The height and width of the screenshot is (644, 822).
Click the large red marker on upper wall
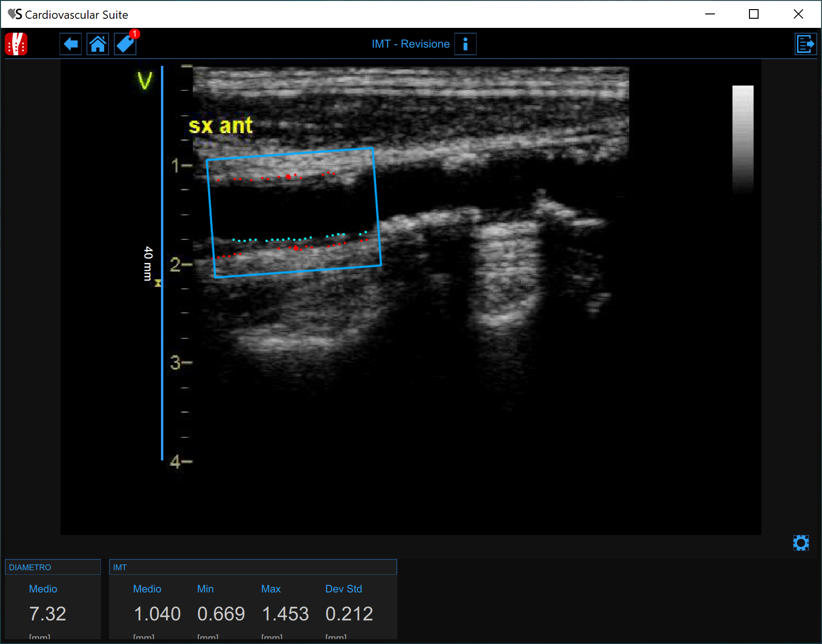[x=288, y=177]
